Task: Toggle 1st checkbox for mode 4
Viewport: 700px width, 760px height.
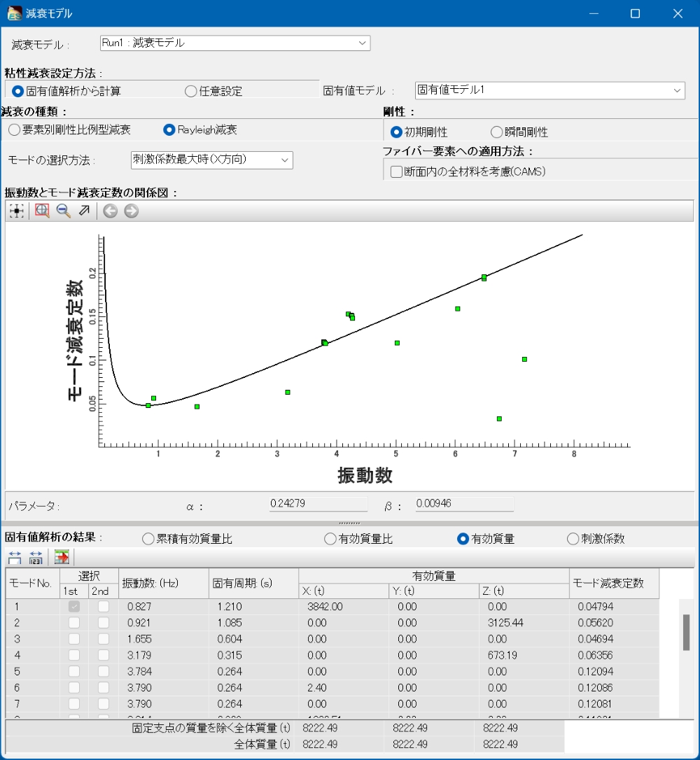Action: pyautogui.click(x=74, y=655)
